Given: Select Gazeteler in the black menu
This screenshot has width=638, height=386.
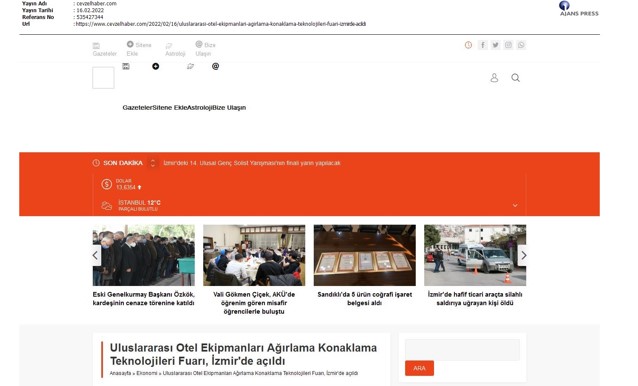Looking at the screenshot, I should 138,108.
